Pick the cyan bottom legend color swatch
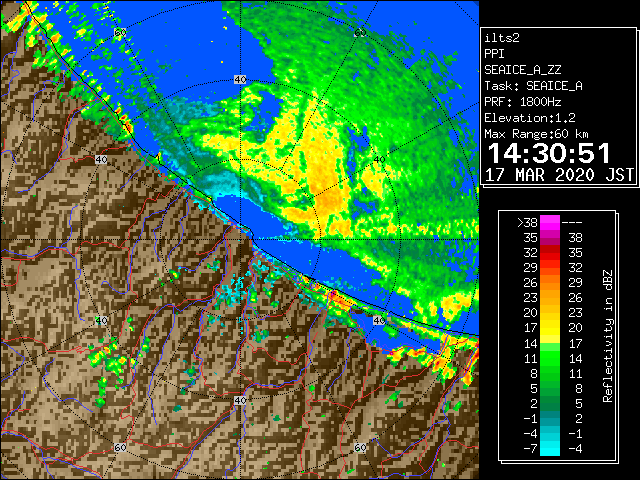 [550, 449]
